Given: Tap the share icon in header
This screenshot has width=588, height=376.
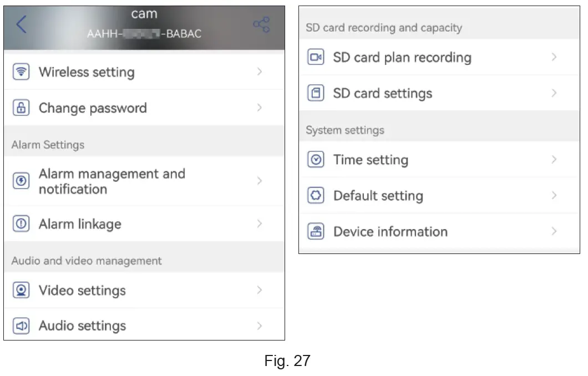Looking at the screenshot, I should click(x=261, y=24).
